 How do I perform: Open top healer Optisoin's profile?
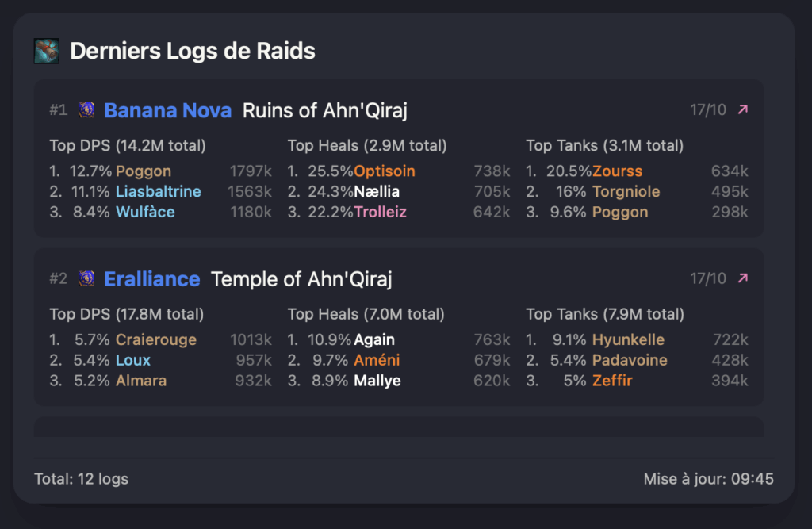tap(385, 171)
